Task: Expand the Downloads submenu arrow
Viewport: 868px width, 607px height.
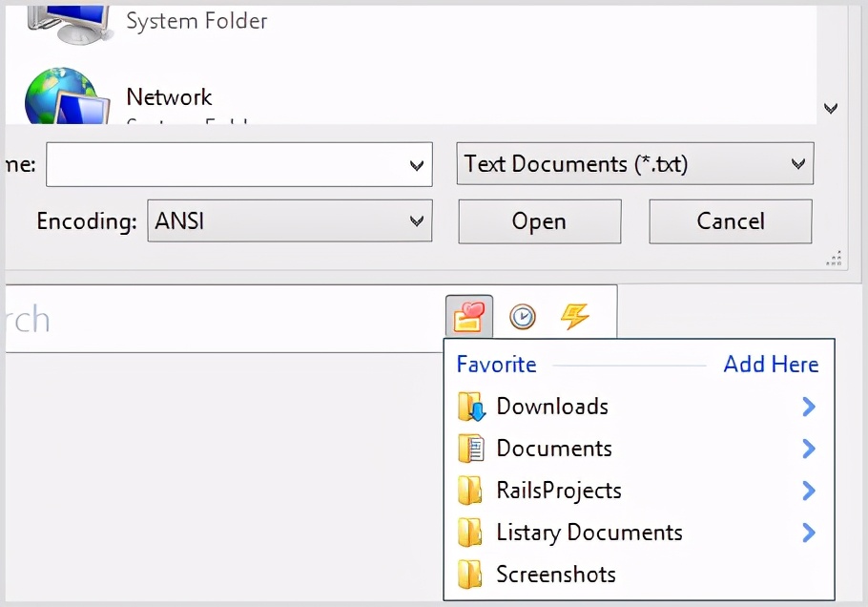Action: tap(808, 407)
